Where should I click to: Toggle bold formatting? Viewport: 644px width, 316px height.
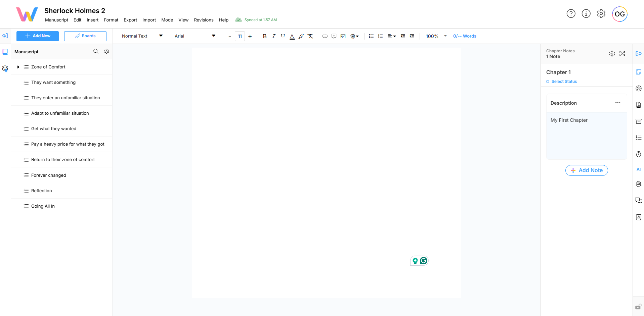pos(265,36)
